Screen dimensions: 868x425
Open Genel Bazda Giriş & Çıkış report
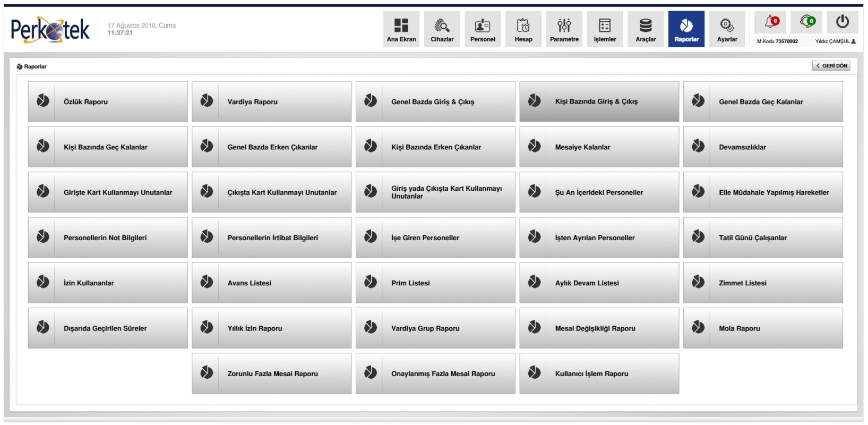pos(435,101)
